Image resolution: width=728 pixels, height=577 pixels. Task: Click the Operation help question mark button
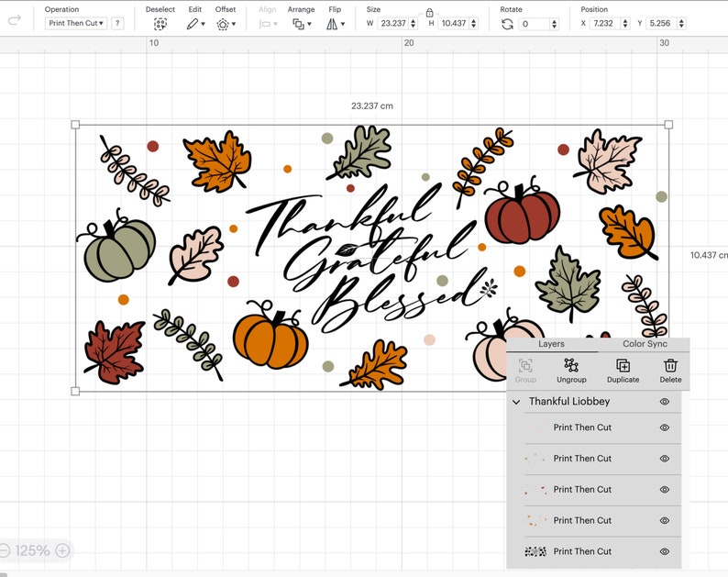click(118, 23)
